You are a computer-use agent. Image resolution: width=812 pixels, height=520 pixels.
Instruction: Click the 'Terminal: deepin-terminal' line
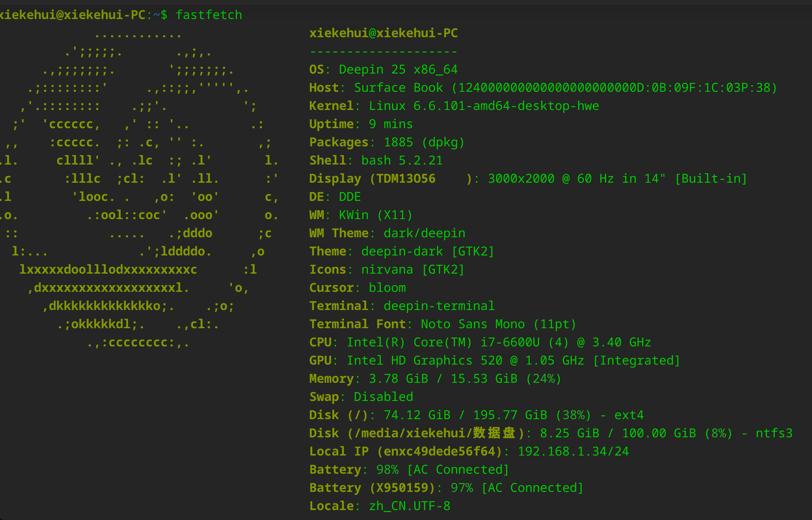(x=402, y=306)
